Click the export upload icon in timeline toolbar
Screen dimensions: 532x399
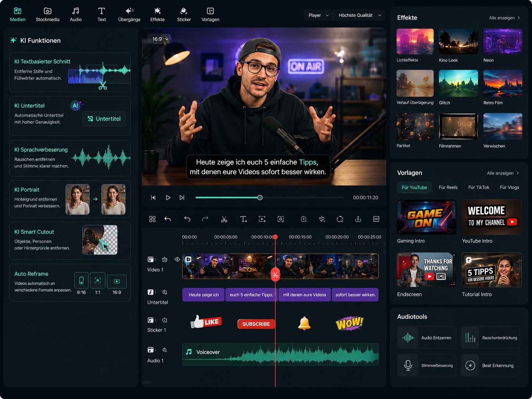358,219
